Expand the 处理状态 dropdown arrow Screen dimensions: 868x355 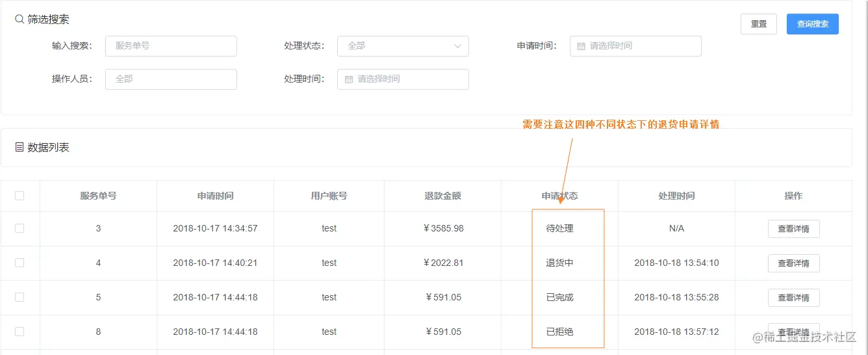click(x=457, y=46)
